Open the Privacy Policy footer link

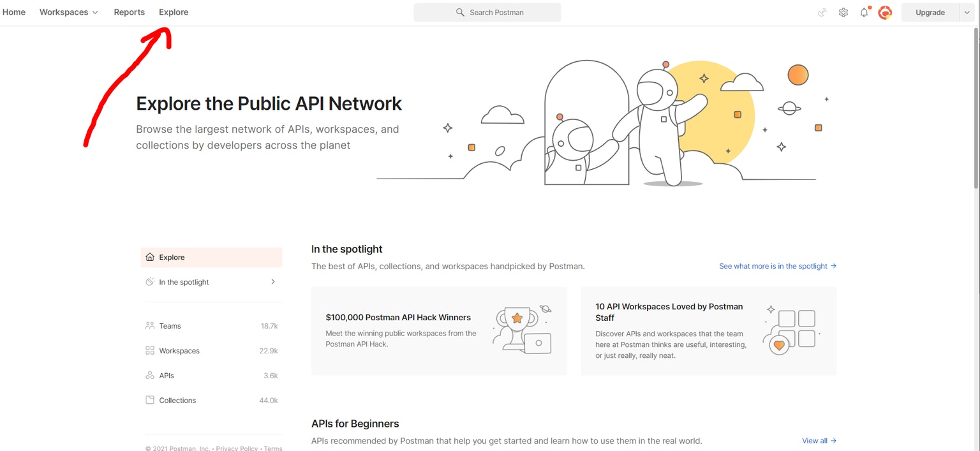pos(237,448)
